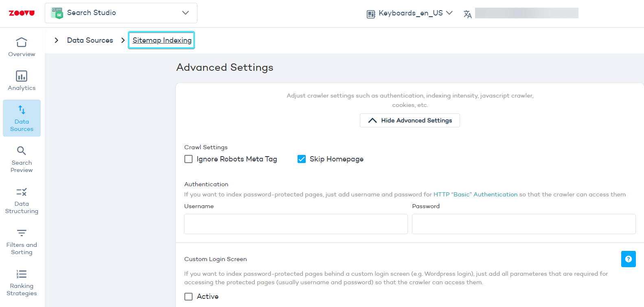
Task: Enable Ignore Robots Meta Tag checkbox
Action: point(188,159)
